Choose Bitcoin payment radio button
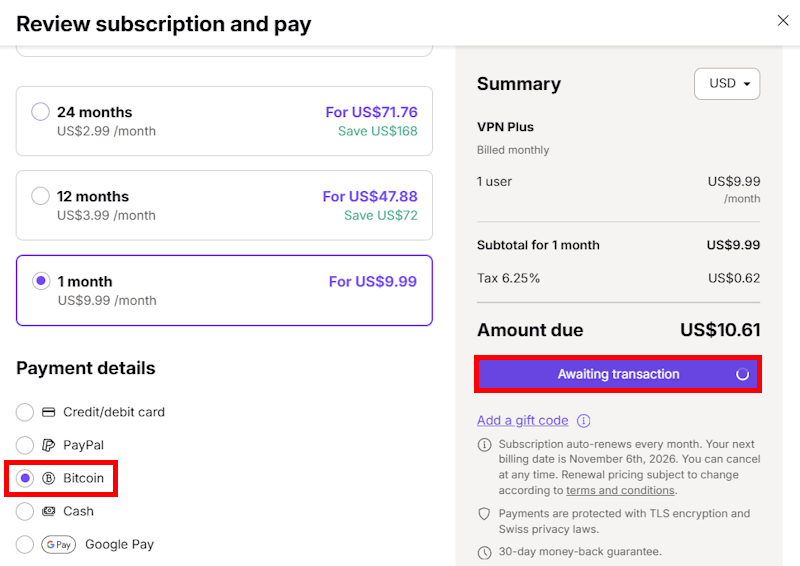This screenshot has height=566, width=800. 24,478
